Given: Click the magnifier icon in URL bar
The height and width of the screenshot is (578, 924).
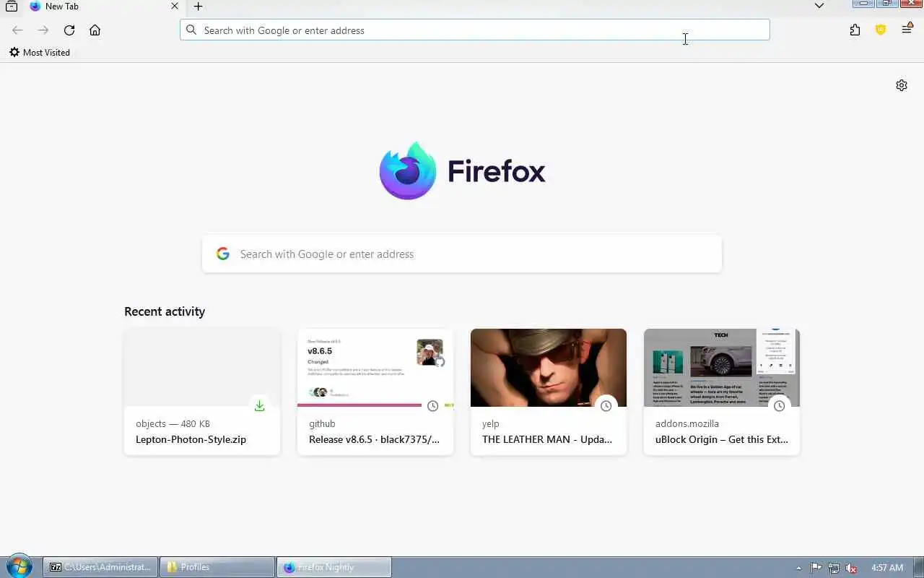Looking at the screenshot, I should 191,30.
